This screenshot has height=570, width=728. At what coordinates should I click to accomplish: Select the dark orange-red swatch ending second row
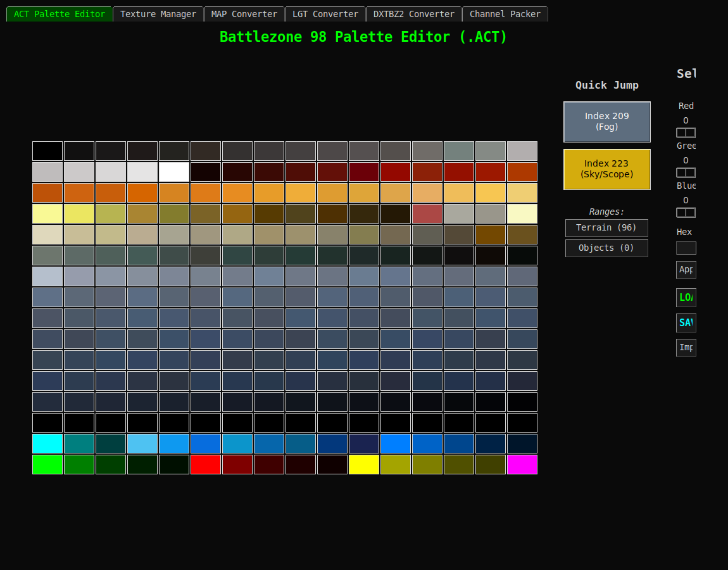[522, 172]
